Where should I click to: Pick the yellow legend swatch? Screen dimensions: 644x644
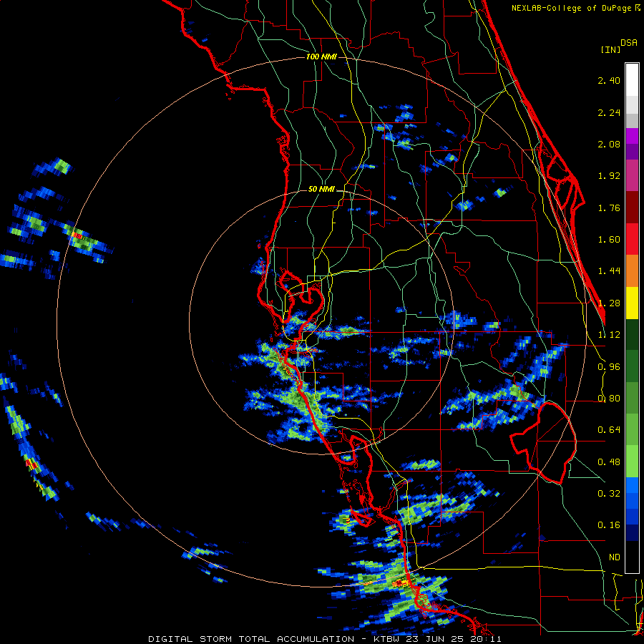coord(632,303)
